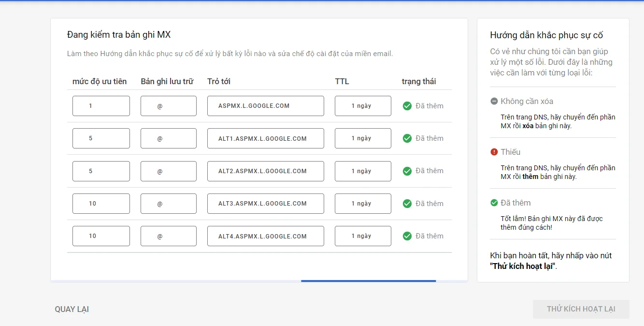Click the Thiếu label in guide
The width and height of the screenshot is (644, 326).
(x=511, y=152)
